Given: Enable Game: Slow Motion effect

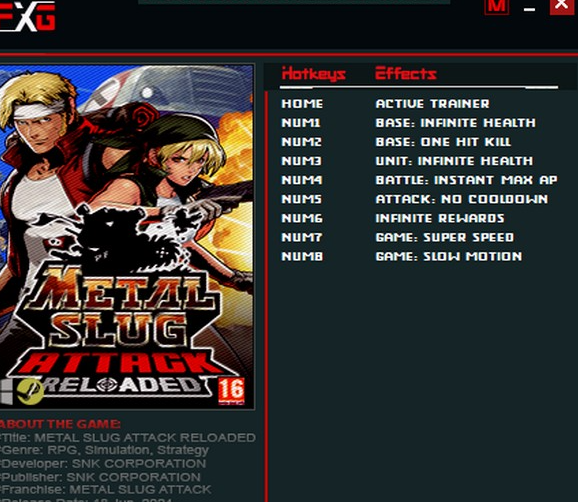Looking at the screenshot, I should pyautogui.click(x=449, y=257).
